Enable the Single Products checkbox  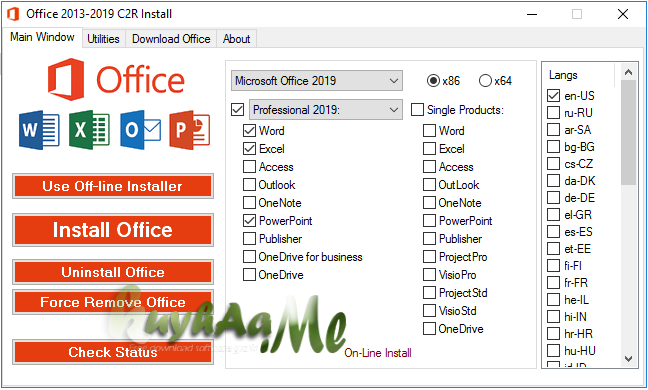point(417,109)
